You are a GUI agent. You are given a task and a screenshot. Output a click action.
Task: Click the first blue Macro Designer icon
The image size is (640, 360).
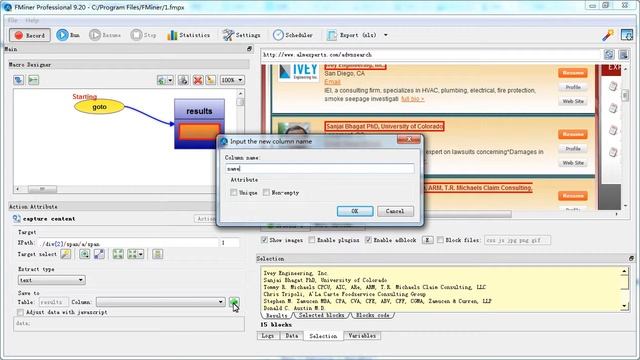[18, 80]
